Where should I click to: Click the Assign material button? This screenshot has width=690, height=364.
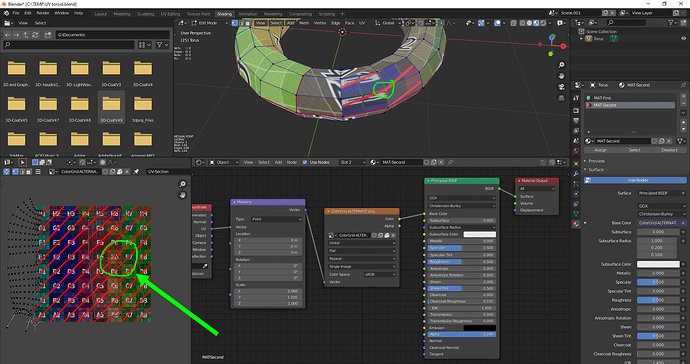click(x=601, y=150)
